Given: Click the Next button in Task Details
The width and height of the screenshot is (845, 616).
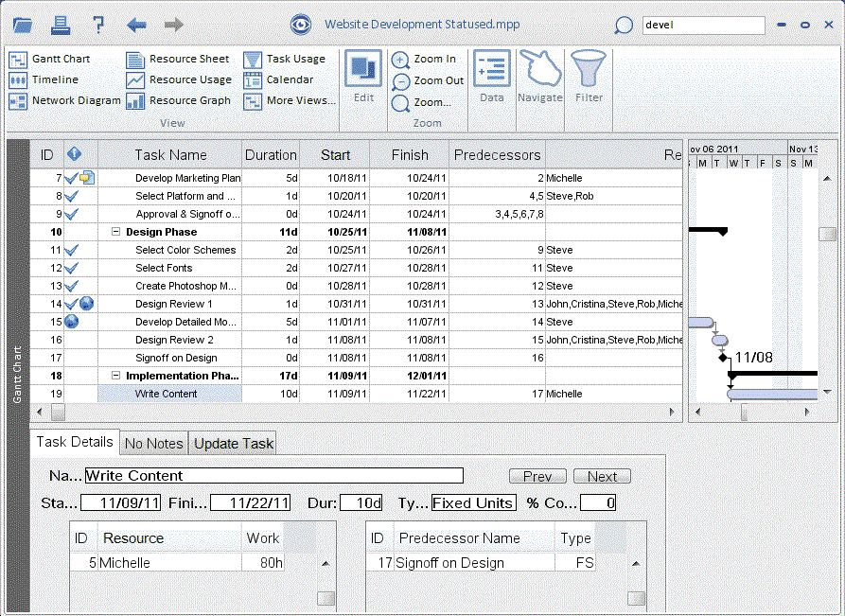Looking at the screenshot, I should coord(602,476).
